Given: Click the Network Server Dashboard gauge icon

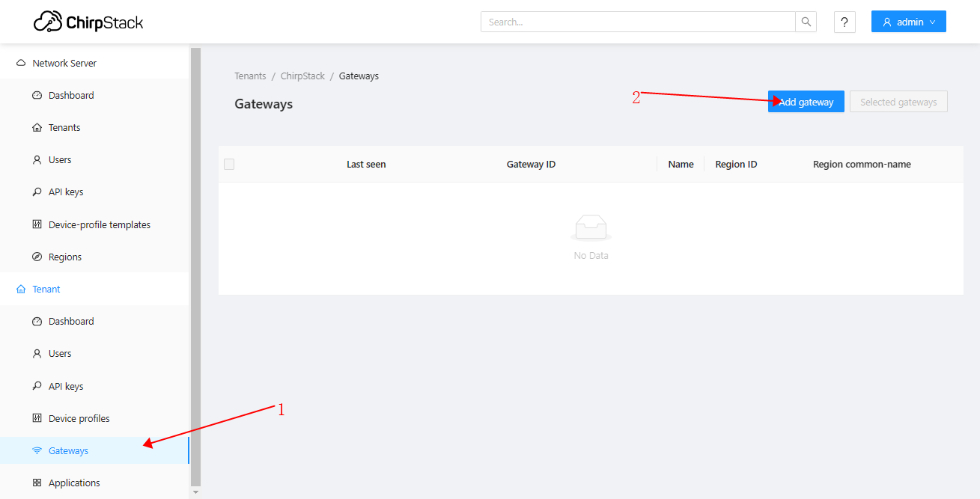Looking at the screenshot, I should coord(37,96).
